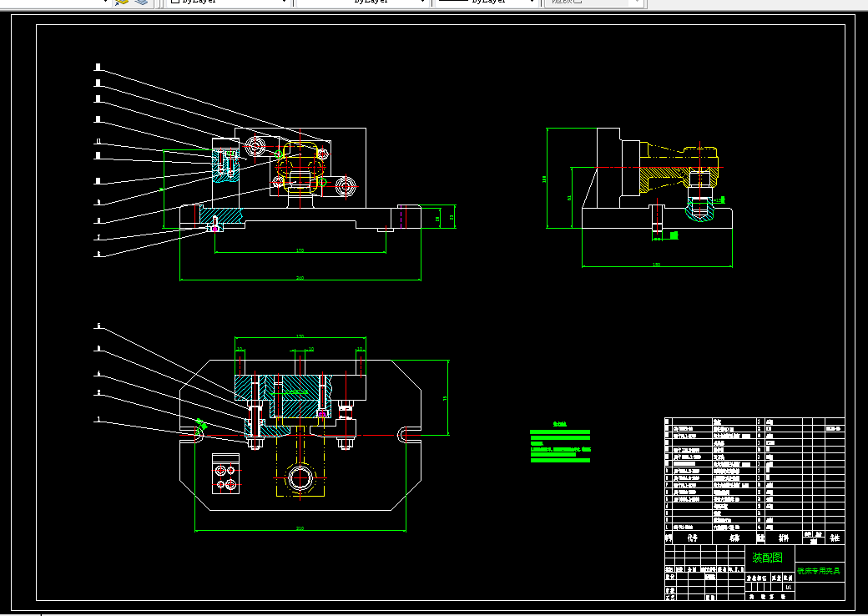This screenshot has width=868, height=616.
Task: Select the 170 dimension in the front view
Action: (x=300, y=250)
